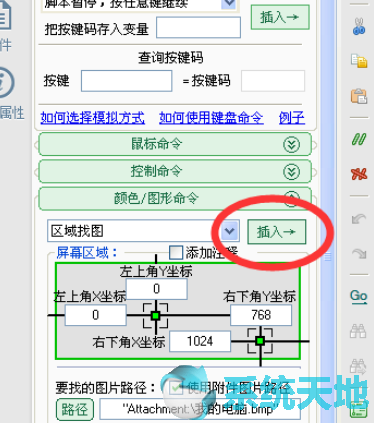The image size is (374, 423).
Task: Click the image path field with Attachment bmp
Action: (x=200, y=409)
